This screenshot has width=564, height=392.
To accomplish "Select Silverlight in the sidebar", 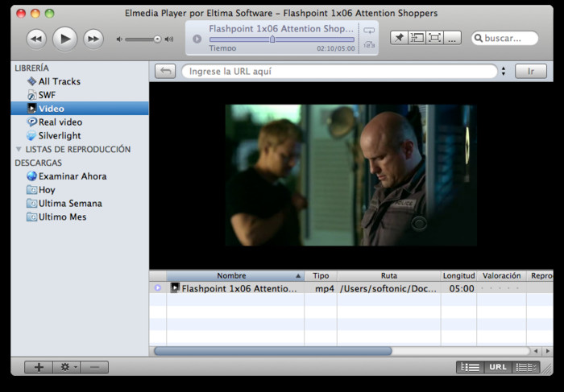I will [80, 136].
